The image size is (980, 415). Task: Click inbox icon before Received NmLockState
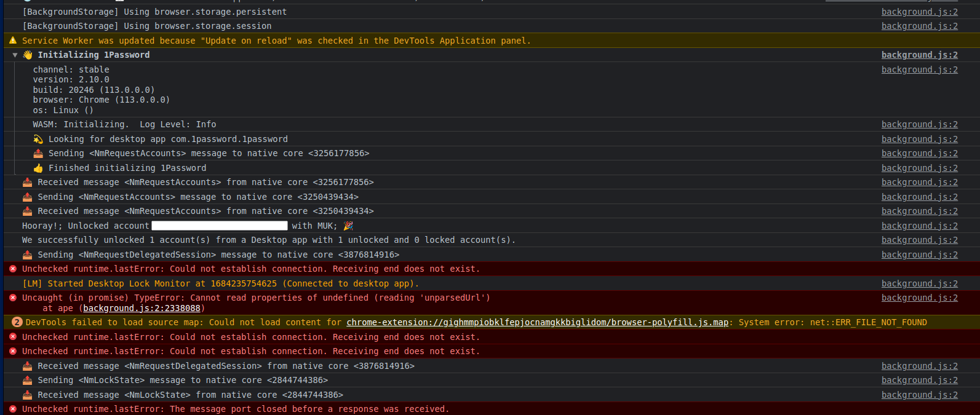click(x=27, y=395)
